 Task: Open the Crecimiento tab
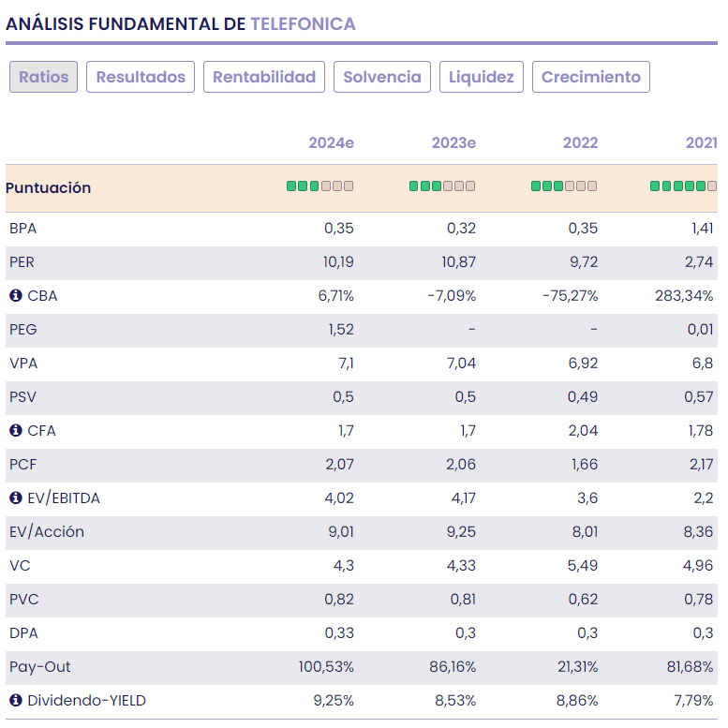point(591,77)
